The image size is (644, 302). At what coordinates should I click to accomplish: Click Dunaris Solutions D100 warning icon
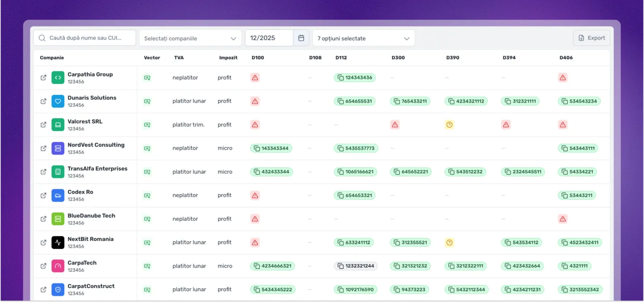pyautogui.click(x=255, y=101)
